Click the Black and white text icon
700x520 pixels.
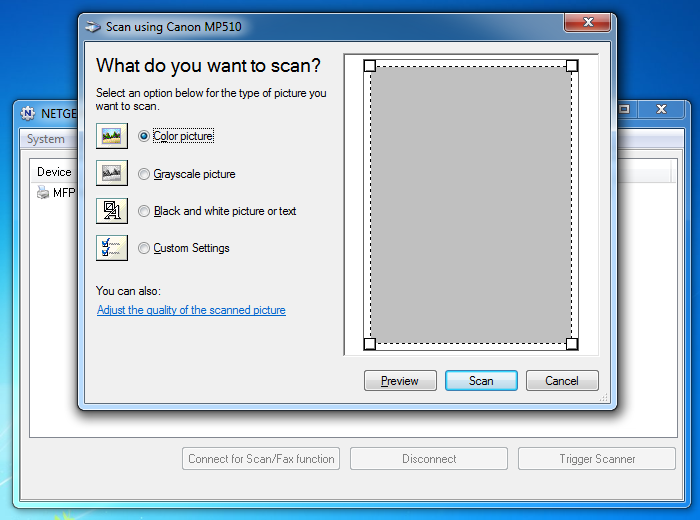tap(112, 211)
